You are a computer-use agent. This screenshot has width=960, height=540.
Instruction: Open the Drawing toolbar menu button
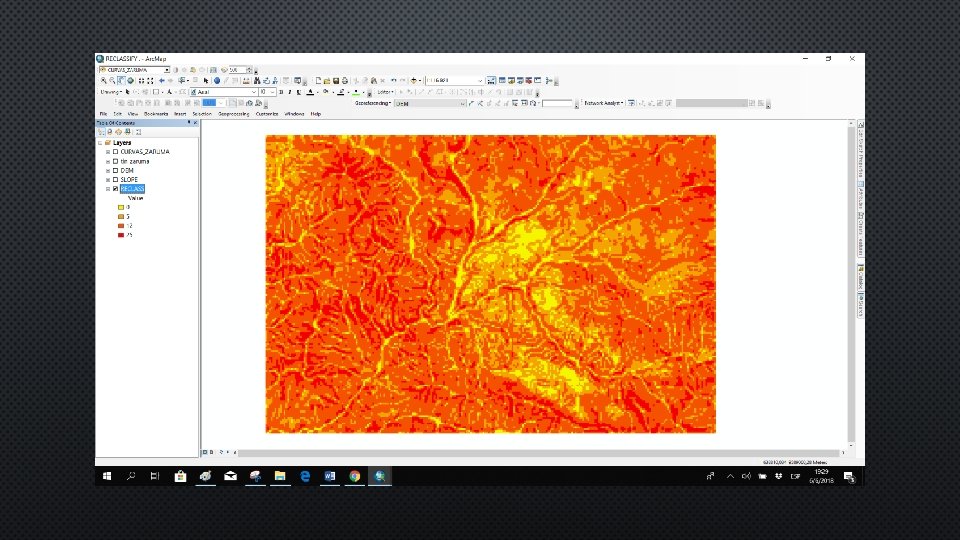coord(111,92)
